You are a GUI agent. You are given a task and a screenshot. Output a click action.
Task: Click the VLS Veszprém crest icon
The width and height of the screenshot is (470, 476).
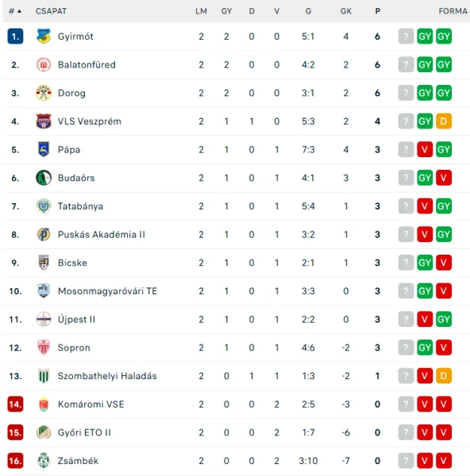[44, 121]
